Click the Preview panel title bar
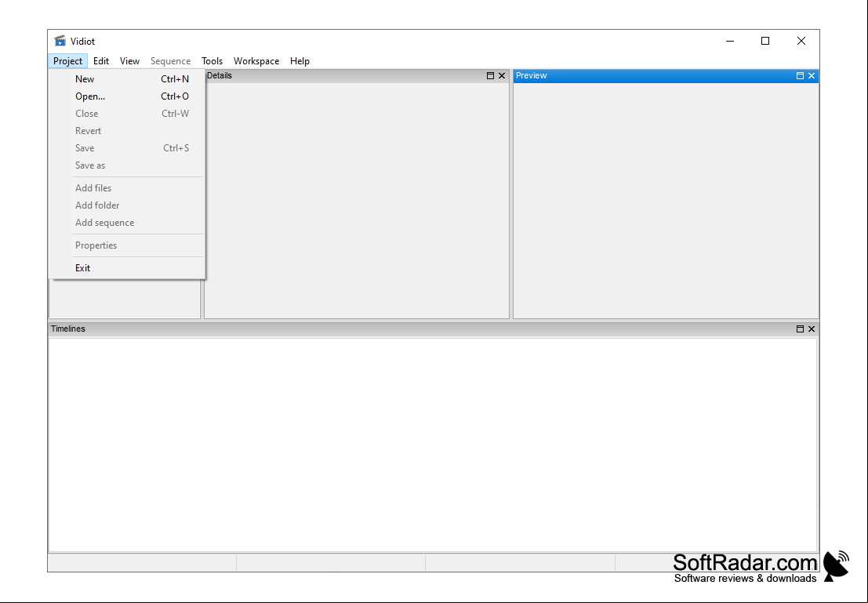The width and height of the screenshot is (868, 603). pyautogui.click(x=666, y=76)
